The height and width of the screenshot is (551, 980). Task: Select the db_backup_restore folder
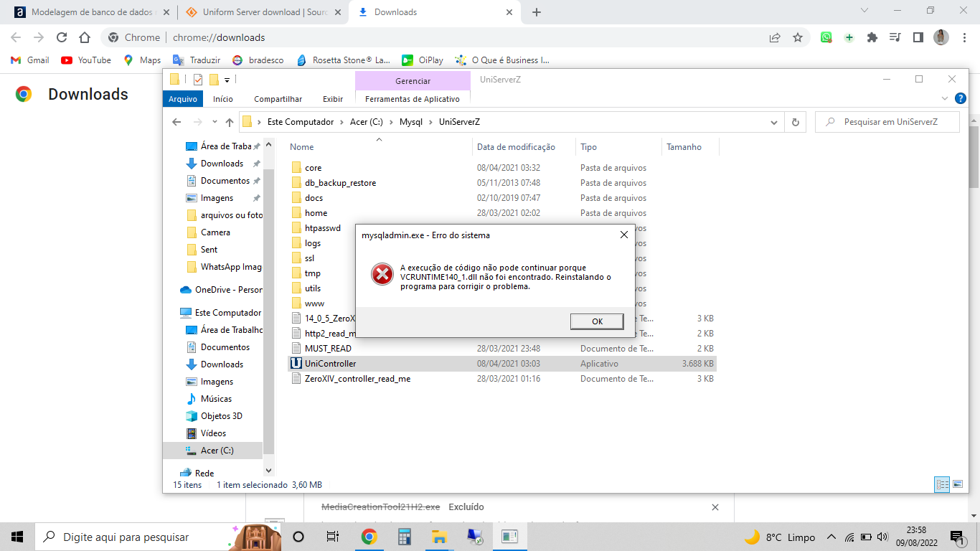(x=502, y=182)
